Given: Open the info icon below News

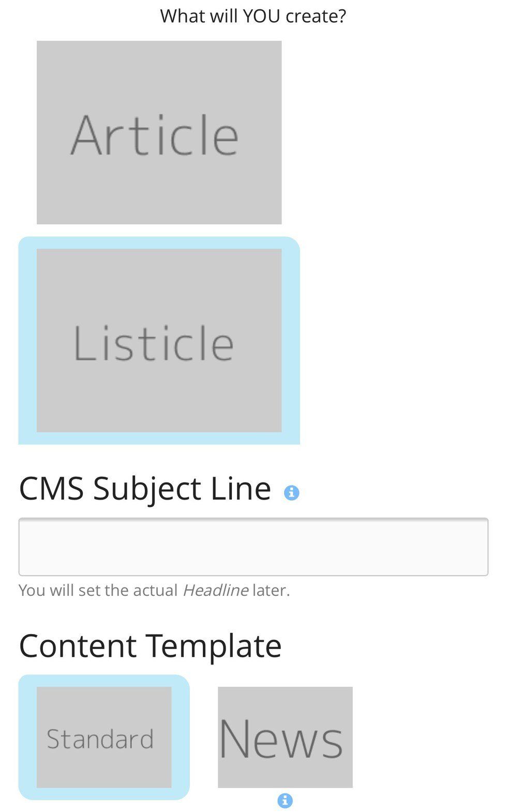Looking at the screenshot, I should (285, 801).
